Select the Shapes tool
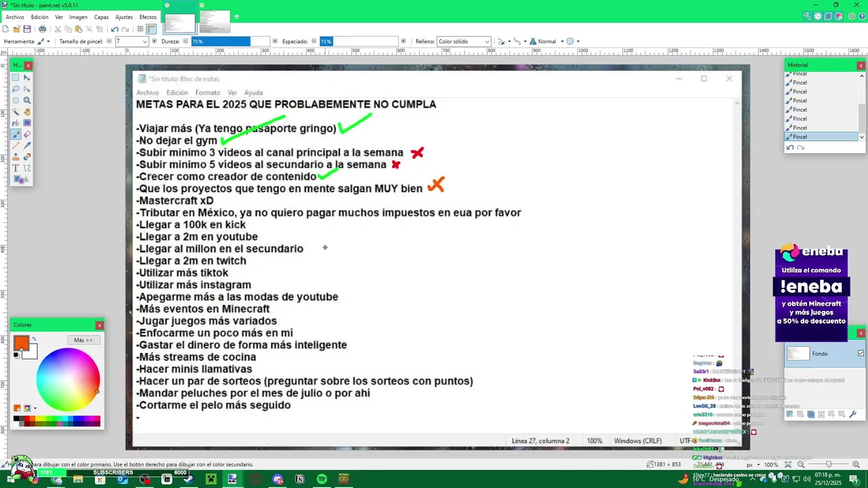 tap(21, 180)
